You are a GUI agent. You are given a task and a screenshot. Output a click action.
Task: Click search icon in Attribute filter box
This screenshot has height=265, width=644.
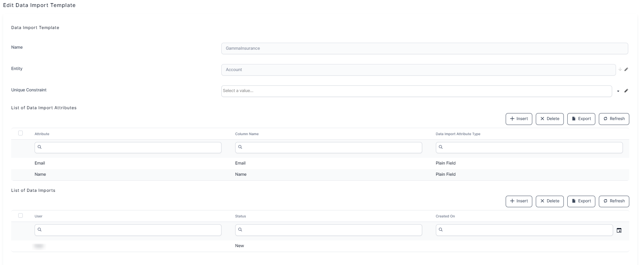click(40, 147)
